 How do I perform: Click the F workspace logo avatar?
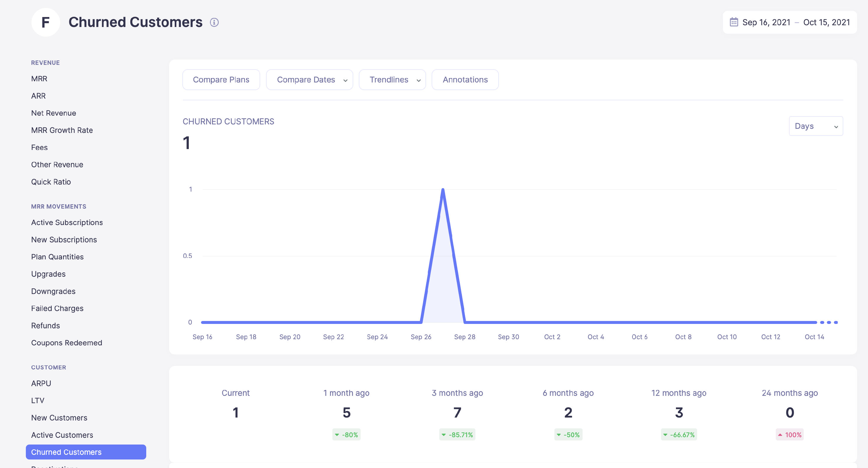tap(46, 22)
